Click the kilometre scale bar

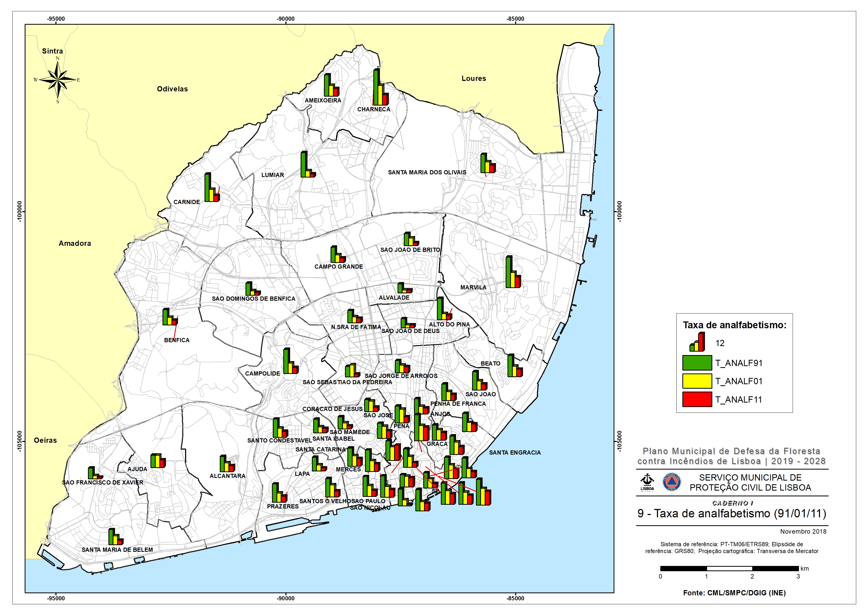click(729, 568)
